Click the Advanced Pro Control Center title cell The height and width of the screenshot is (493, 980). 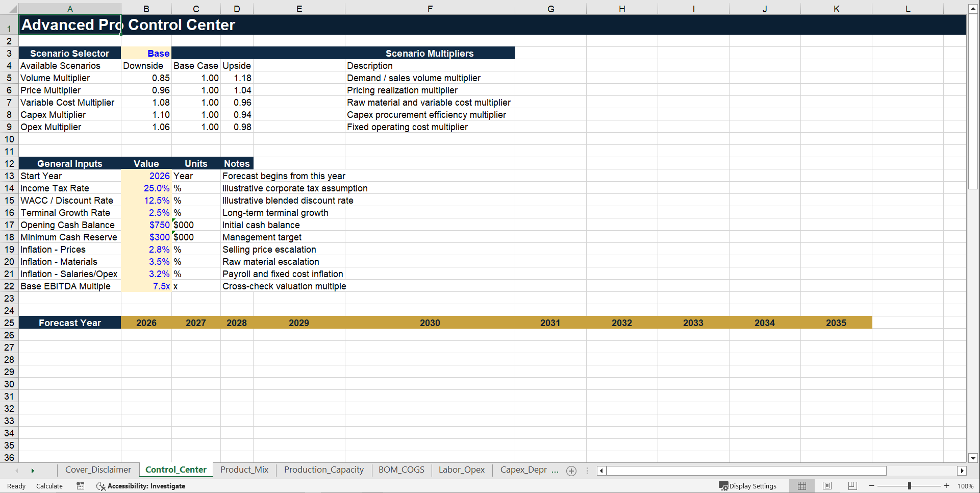(70, 25)
